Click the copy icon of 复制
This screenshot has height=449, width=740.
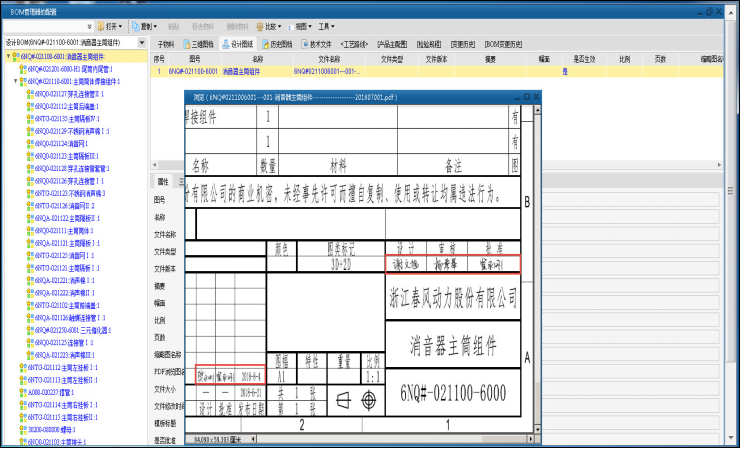click(135, 26)
